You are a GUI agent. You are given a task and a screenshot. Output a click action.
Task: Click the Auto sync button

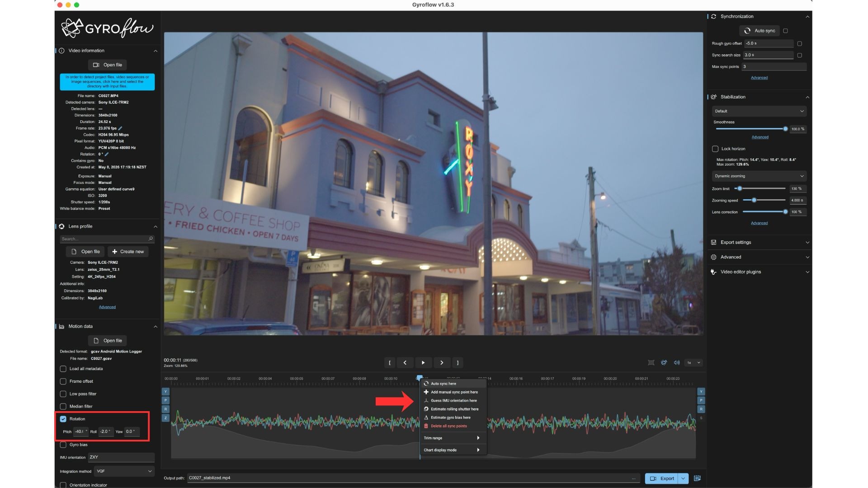[x=759, y=31]
